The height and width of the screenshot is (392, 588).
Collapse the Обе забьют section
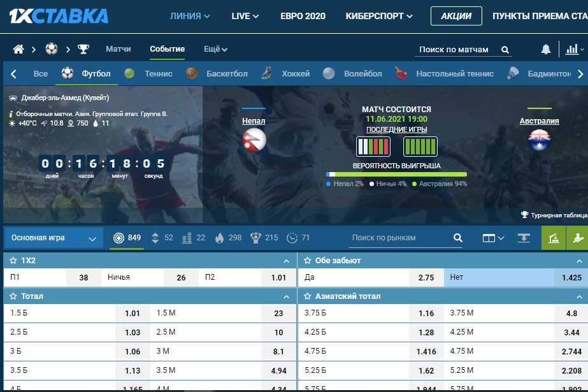[579, 261]
